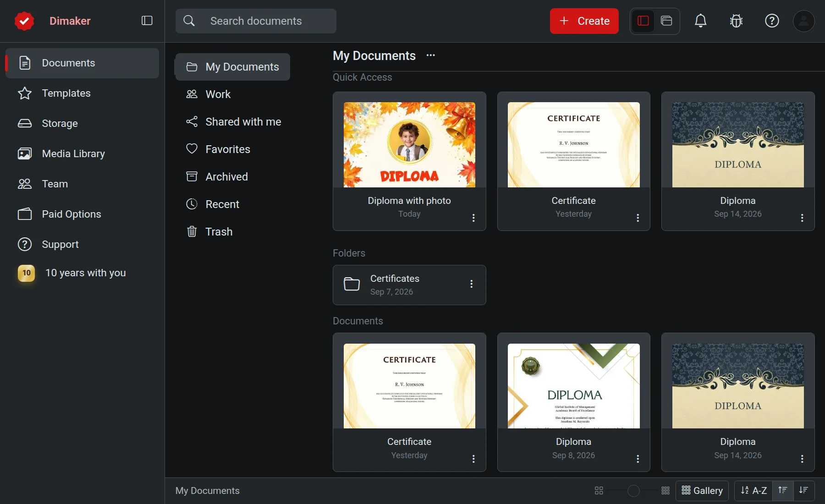This screenshot has width=825, height=504.
Task: Go to Templates in the sidebar
Action: 82,93
